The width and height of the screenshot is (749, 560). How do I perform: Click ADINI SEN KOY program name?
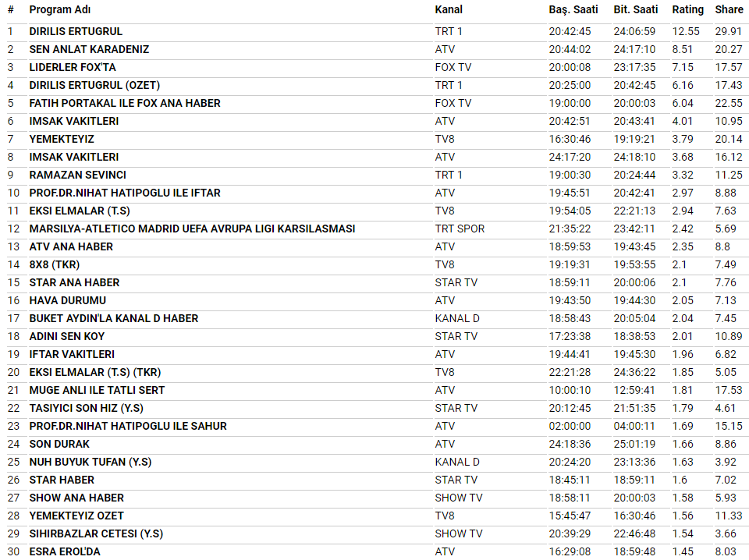tap(67, 336)
